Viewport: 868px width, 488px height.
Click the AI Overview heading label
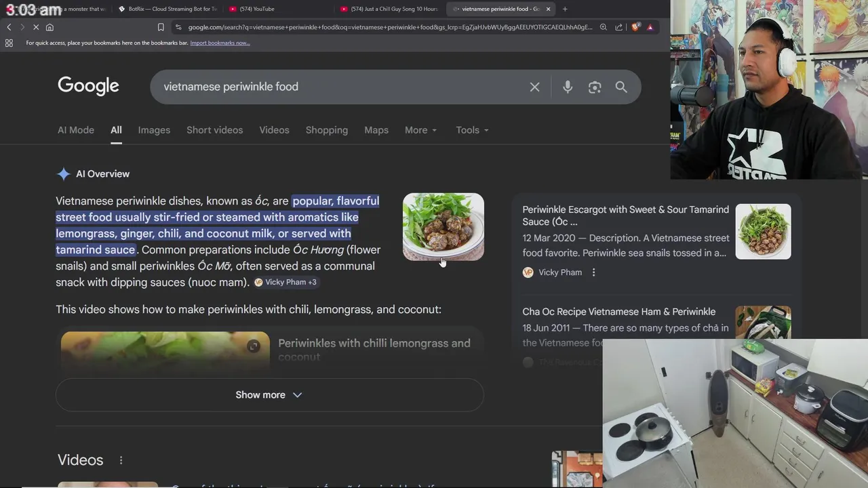coord(102,174)
